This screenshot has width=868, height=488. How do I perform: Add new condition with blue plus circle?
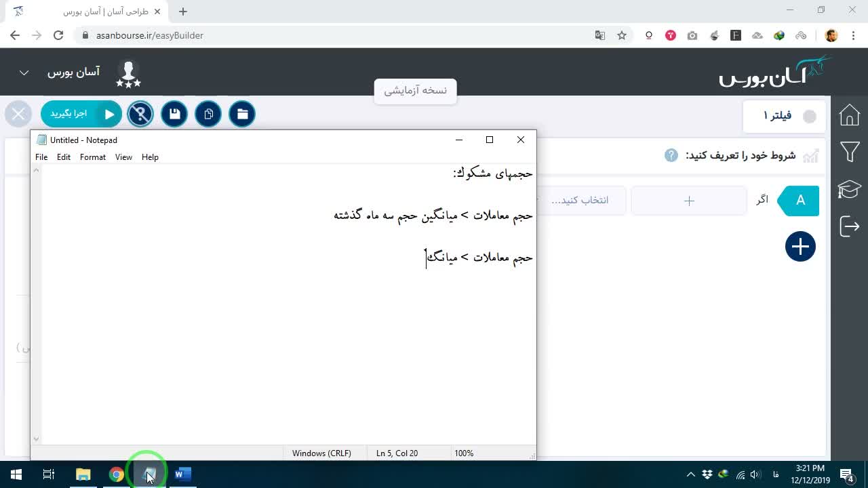click(800, 246)
